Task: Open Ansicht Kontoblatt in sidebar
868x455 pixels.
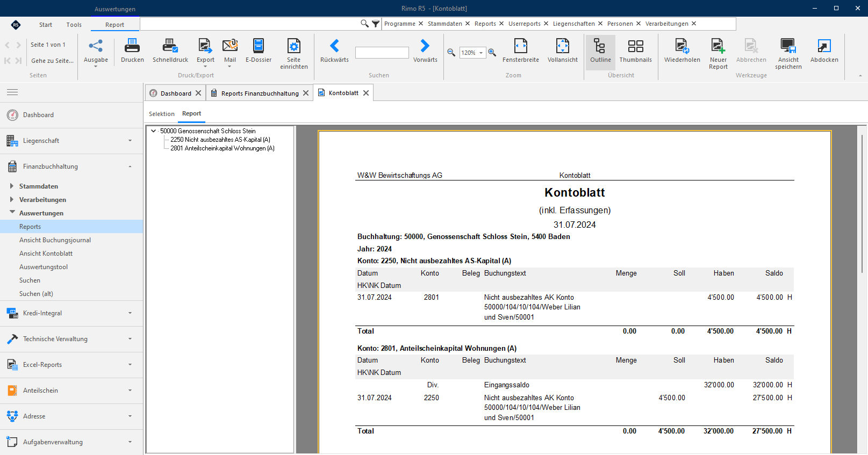Action: point(46,254)
